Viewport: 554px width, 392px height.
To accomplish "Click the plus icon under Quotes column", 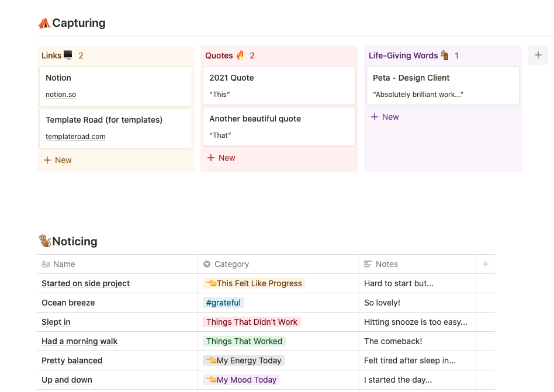I will [211, 158].
